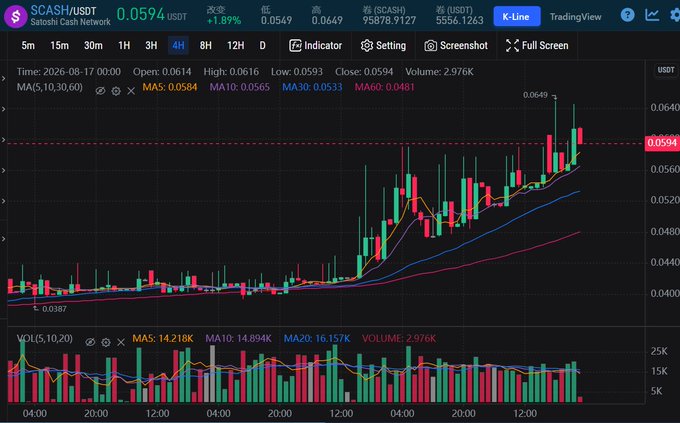Select the D daily timeframe
The image size is (680, 423).
[262, 45]
